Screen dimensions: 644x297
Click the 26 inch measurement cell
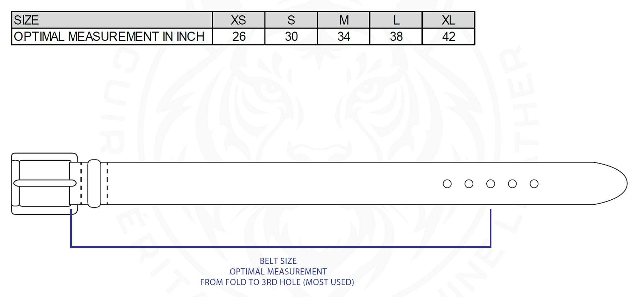(x=239, y=36)
